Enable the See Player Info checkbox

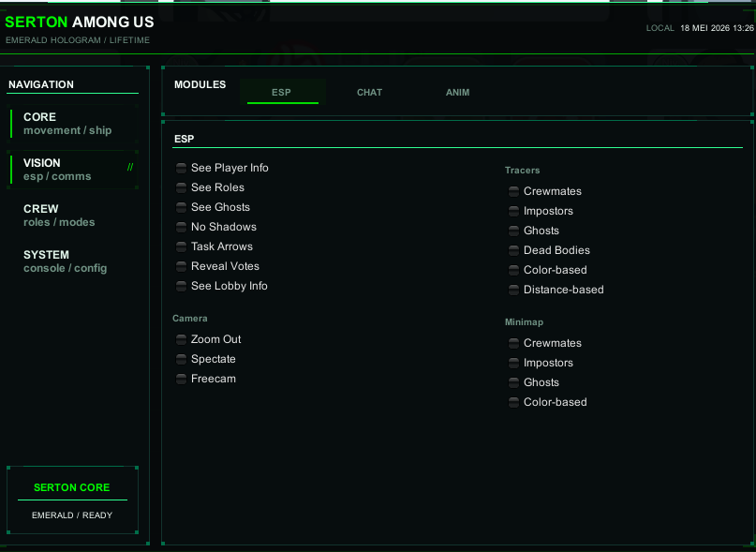coord(182,168)
